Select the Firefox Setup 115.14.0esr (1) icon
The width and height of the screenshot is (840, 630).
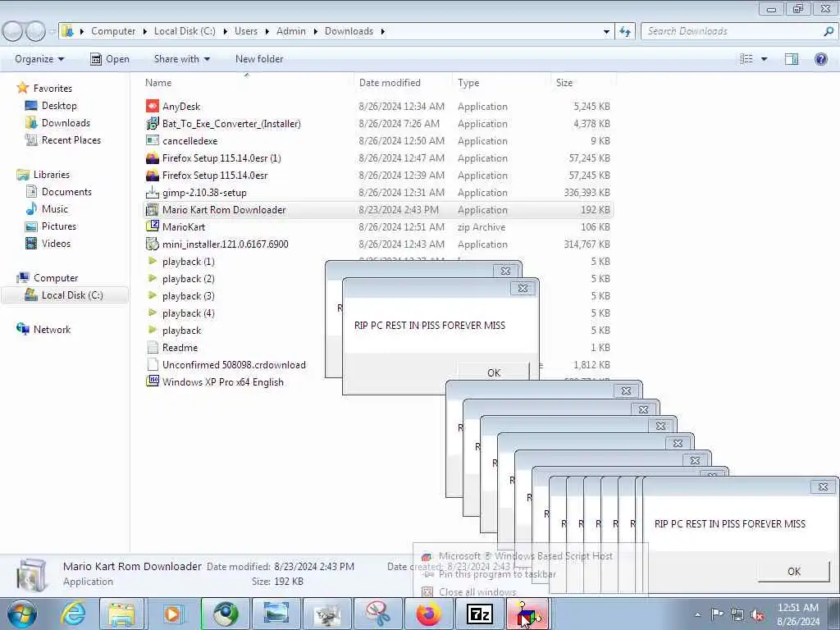click(x=152, y=158)
